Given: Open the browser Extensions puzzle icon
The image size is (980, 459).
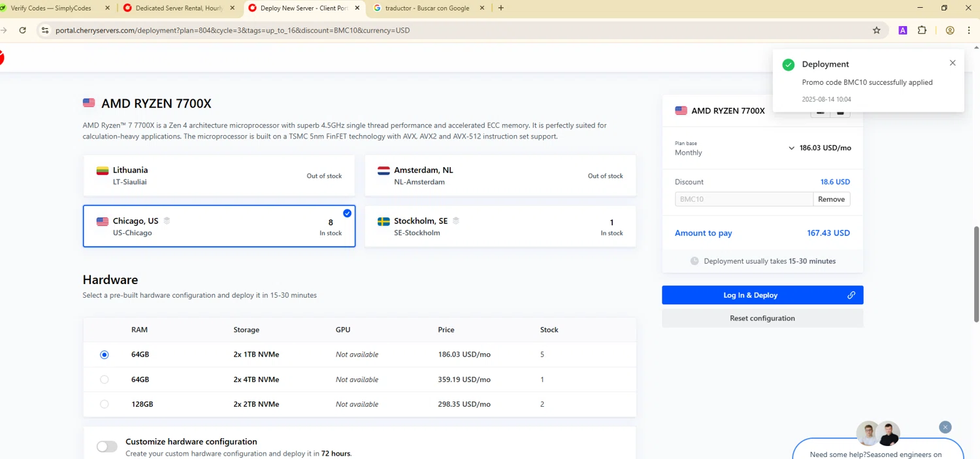Looking at the screenshot, I should 922,30.
